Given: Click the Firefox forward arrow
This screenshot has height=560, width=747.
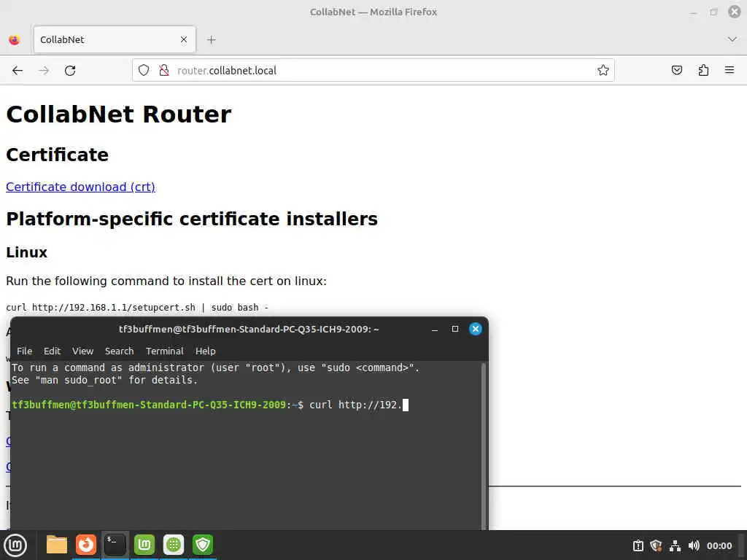Looking at the screenshot, I should tap(44, 71).
